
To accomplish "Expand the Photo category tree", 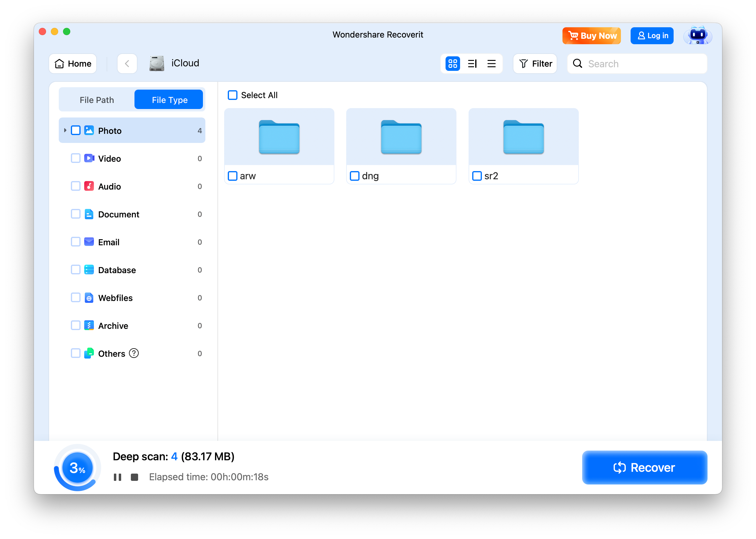I will click(x=65, y=131).
